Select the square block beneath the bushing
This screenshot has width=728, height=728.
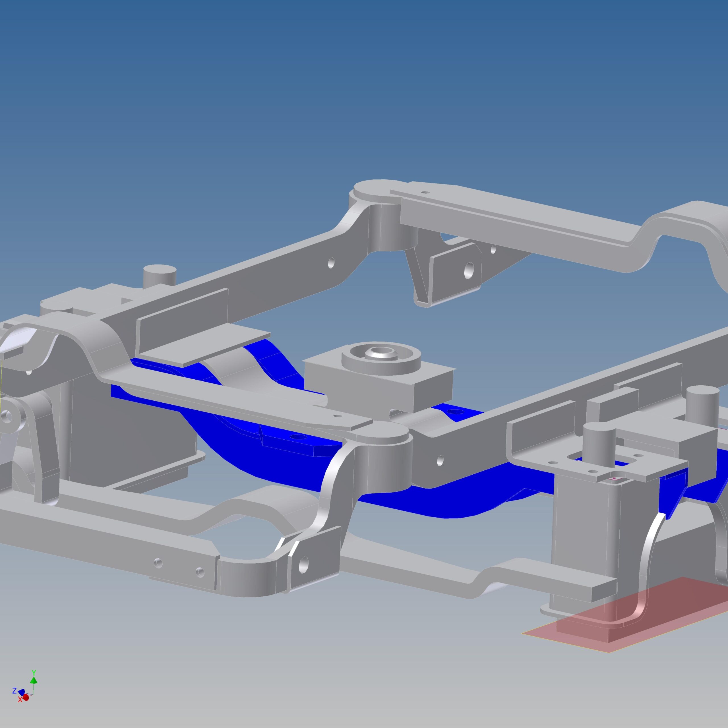(x=379, y=384)
